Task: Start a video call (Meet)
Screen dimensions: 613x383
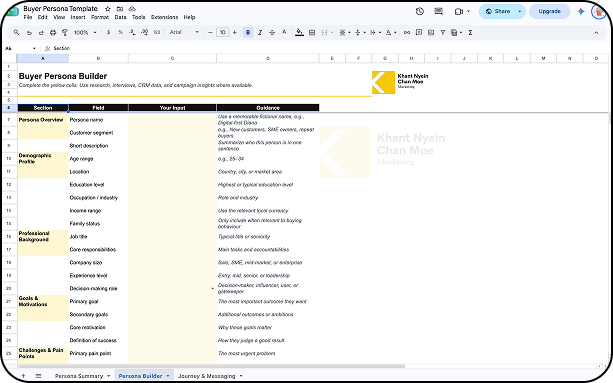Action: tap(459, 11)
